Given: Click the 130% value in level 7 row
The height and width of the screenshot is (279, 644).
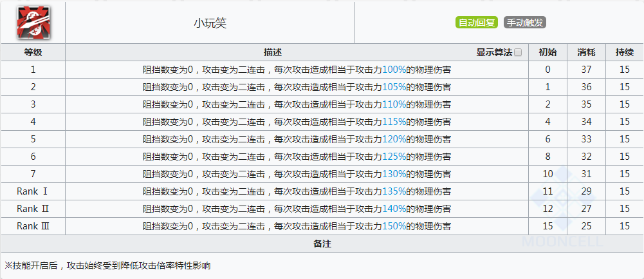Looking at the screenshot, I should [x=394, y=174].
